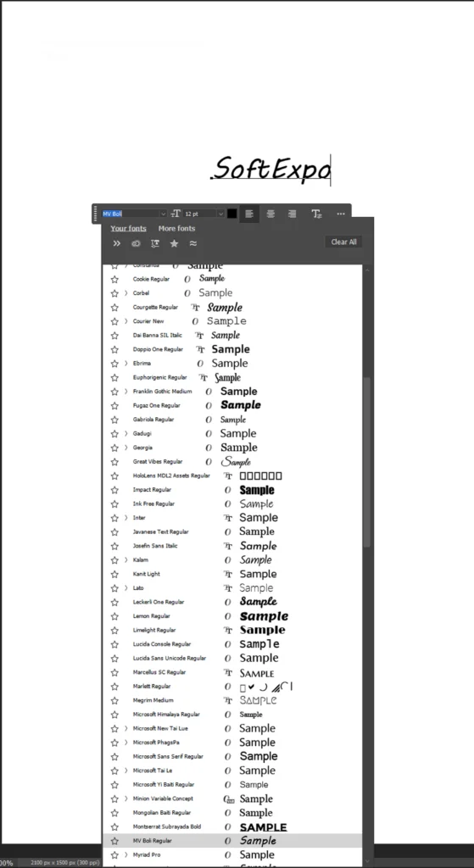Choose Kanit Light font
The height and width of the screenshot is (868, 474).
tap(232, 574)
